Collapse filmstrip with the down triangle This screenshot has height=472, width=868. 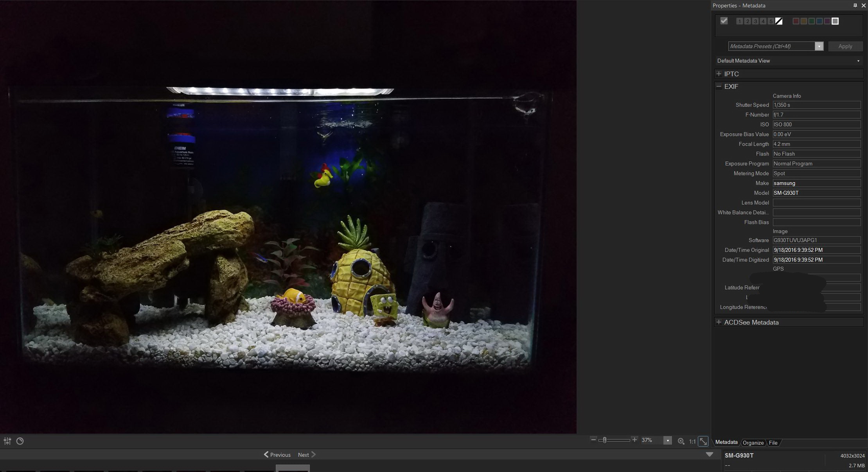pos(709,454)
